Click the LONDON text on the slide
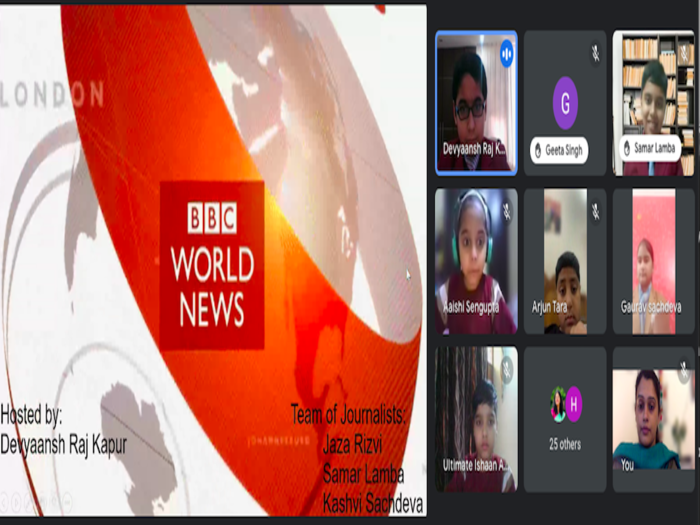This screenshot has height=525, width=700. (52, 94)
